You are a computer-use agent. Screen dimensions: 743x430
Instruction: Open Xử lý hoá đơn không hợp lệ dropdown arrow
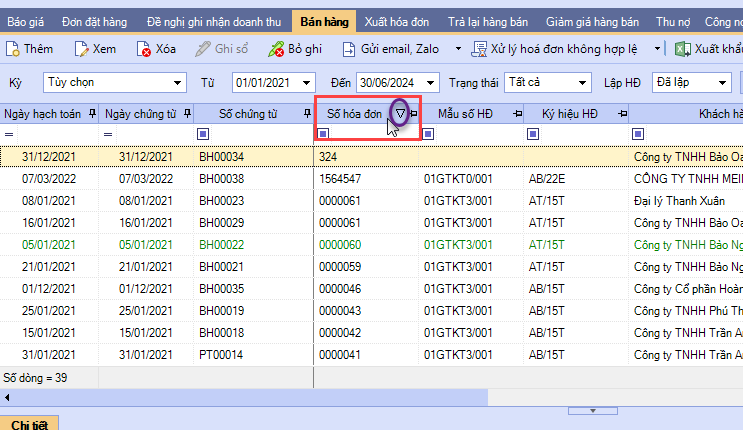click(657, 49)
